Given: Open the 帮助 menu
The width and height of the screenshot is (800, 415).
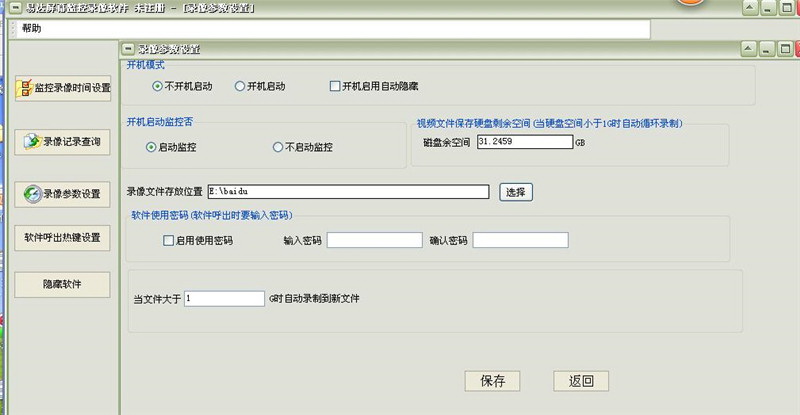Looking at the screenshot, I should [32, 29].
